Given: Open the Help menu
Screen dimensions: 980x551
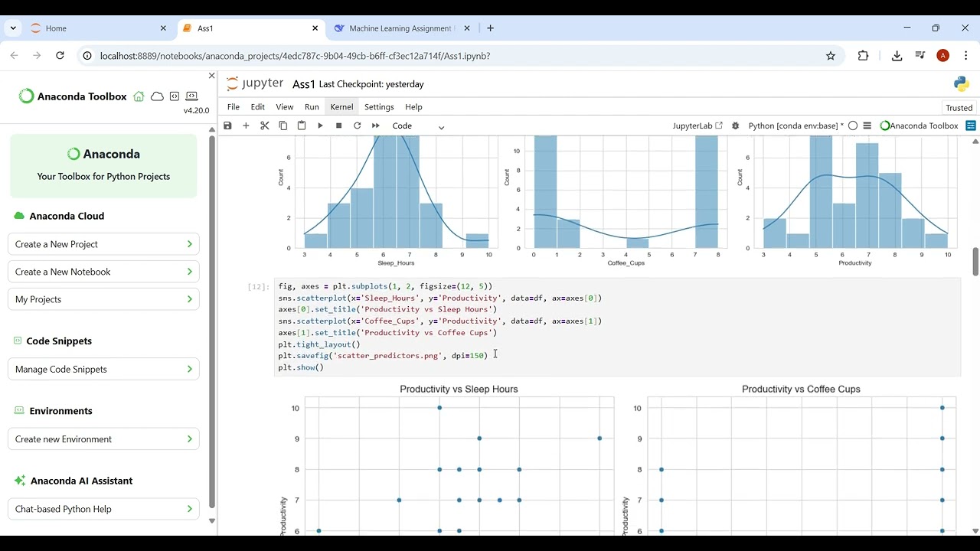Looking at the screenshot, I should point(413,107).
